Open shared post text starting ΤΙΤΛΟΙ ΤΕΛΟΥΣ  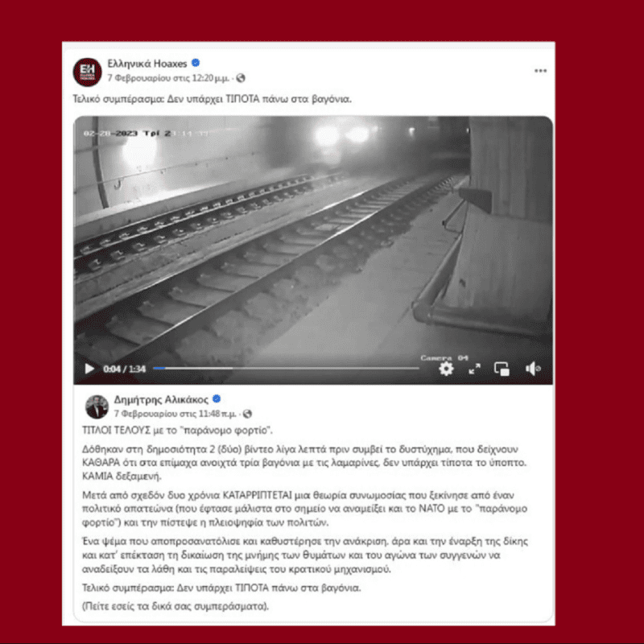point(177,431)
